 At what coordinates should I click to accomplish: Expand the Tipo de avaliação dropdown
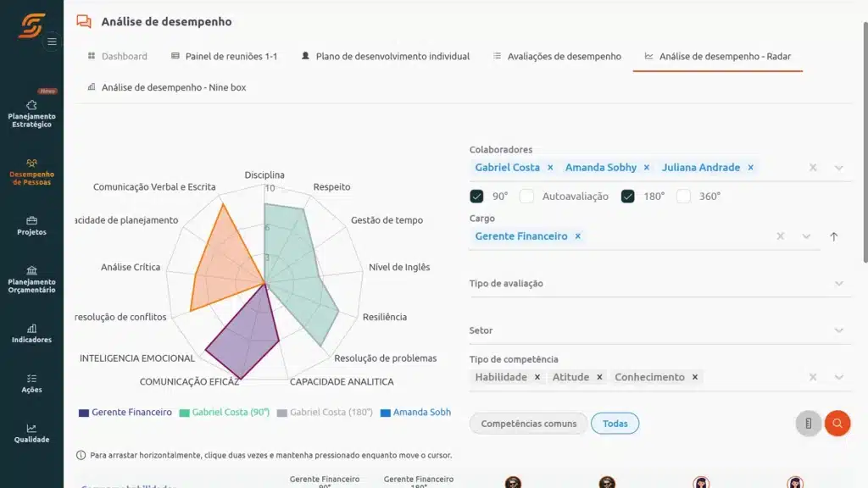[x=839, y=283]
